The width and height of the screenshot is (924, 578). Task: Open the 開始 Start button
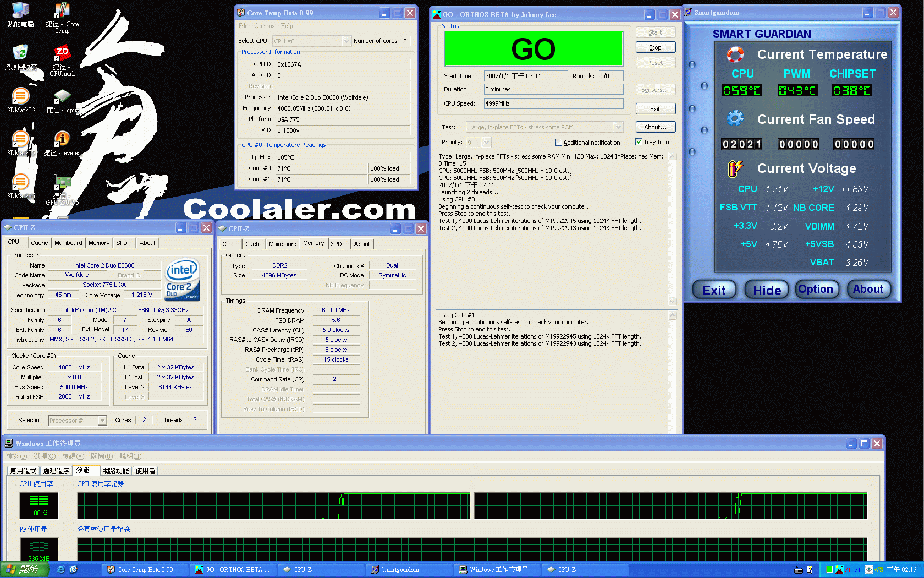pyautogui.click(x=25, y=570)
